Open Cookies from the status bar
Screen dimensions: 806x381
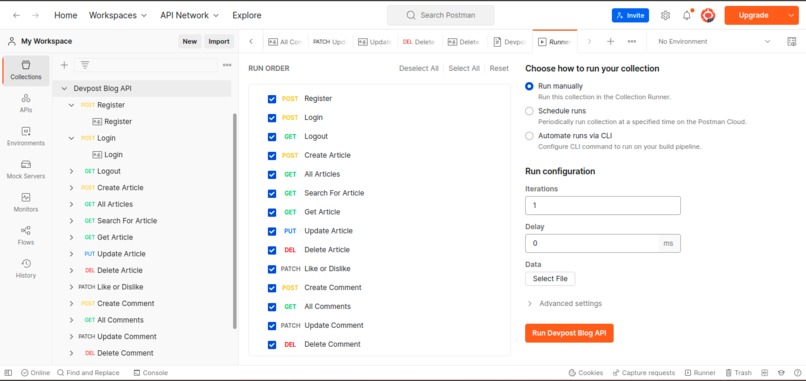585,373
